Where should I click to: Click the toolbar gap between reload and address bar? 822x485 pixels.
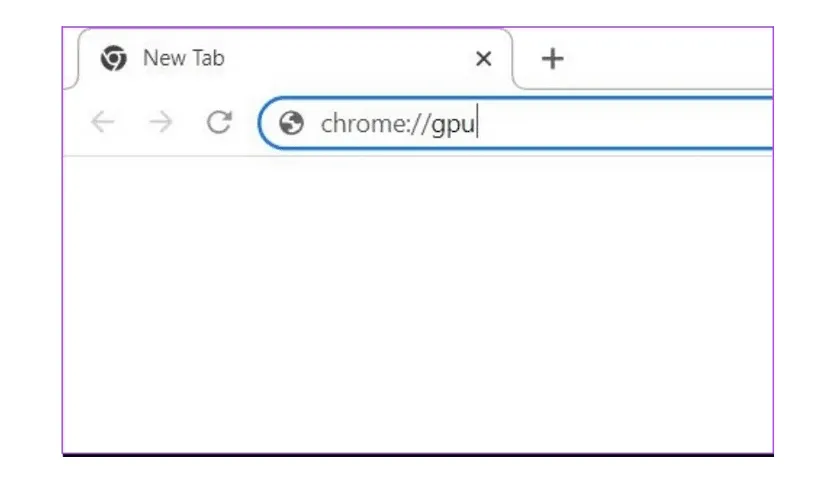click(247, 123)
